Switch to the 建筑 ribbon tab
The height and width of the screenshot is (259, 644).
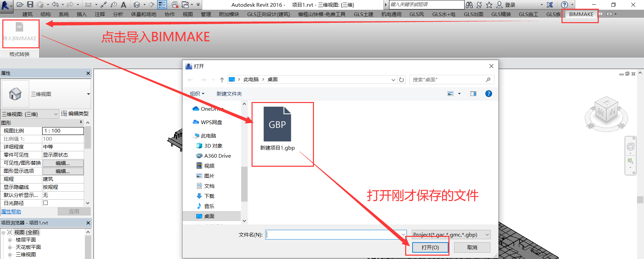click(x=28, y=14)
